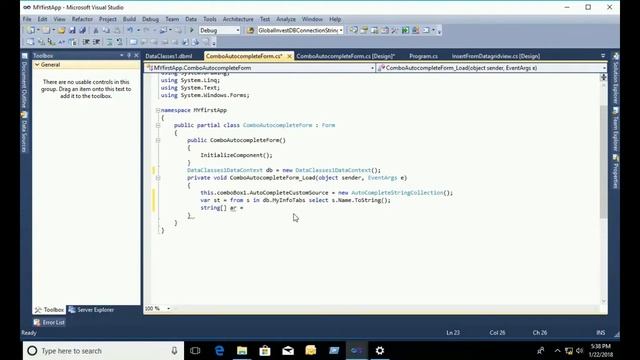Image resolution: width=640 pixels, height=360 pixels.
Task: Open the Toolbox window position dropdown arrow
Action: click(x=122, y=56)
